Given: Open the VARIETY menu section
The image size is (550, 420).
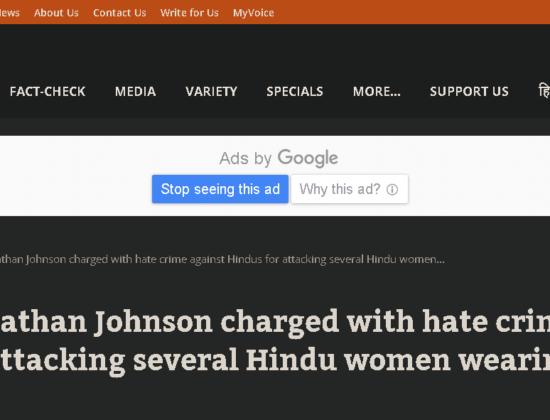Looking at the screenshot, I should coord(212,92).
